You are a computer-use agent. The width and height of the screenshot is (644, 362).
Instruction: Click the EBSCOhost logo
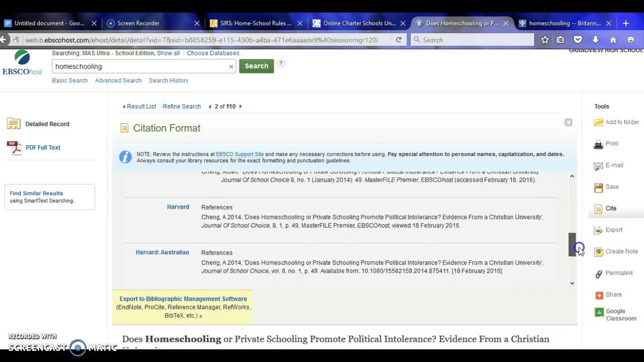point(22,63)
